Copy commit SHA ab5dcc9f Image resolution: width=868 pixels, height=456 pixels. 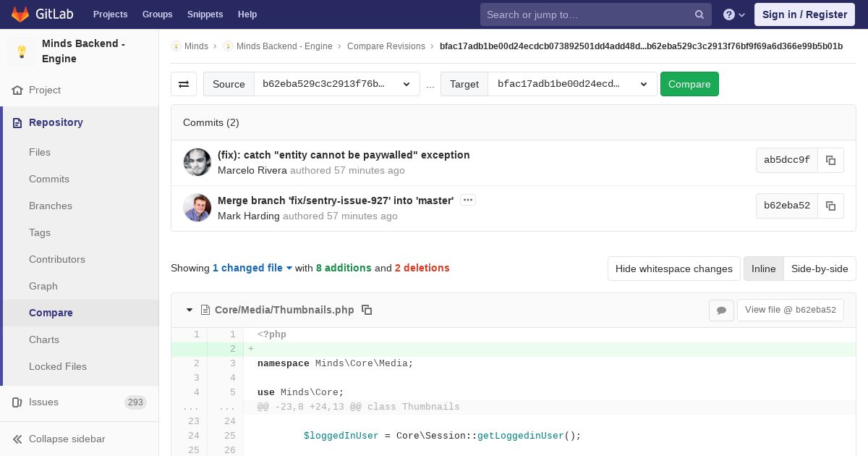click(830, 160)
